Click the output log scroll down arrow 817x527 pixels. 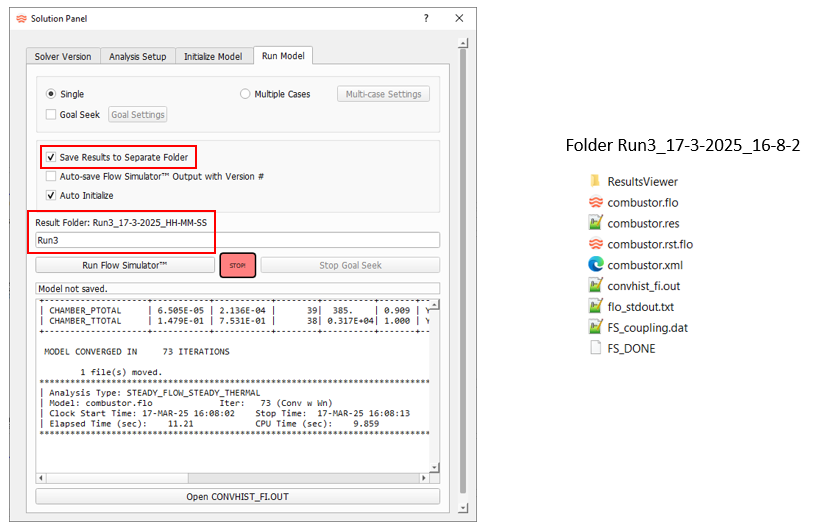pyautogui.click(x=435, y=468)
